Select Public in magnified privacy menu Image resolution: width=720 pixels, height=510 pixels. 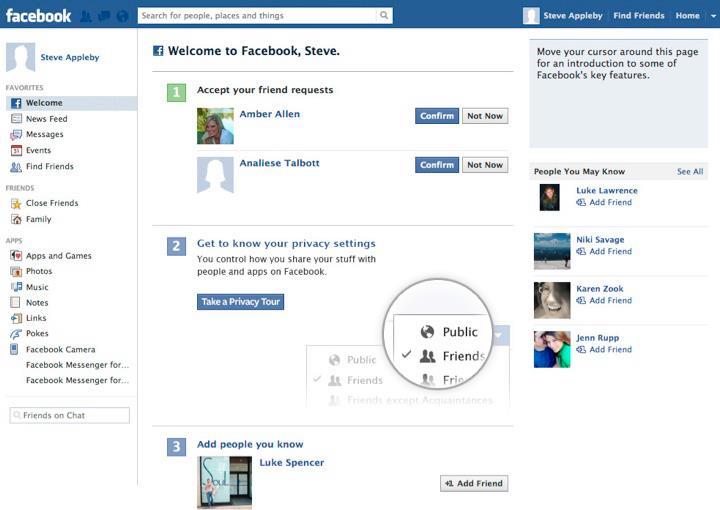tap(450, 332)
